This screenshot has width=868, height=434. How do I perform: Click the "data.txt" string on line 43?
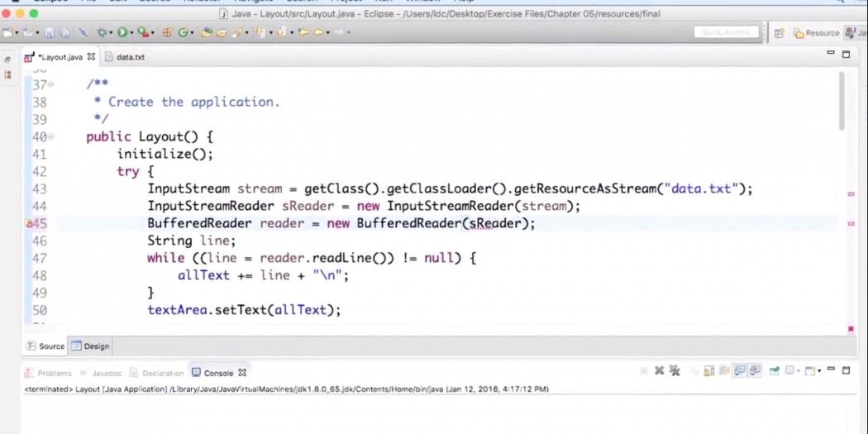pos(701,188)
